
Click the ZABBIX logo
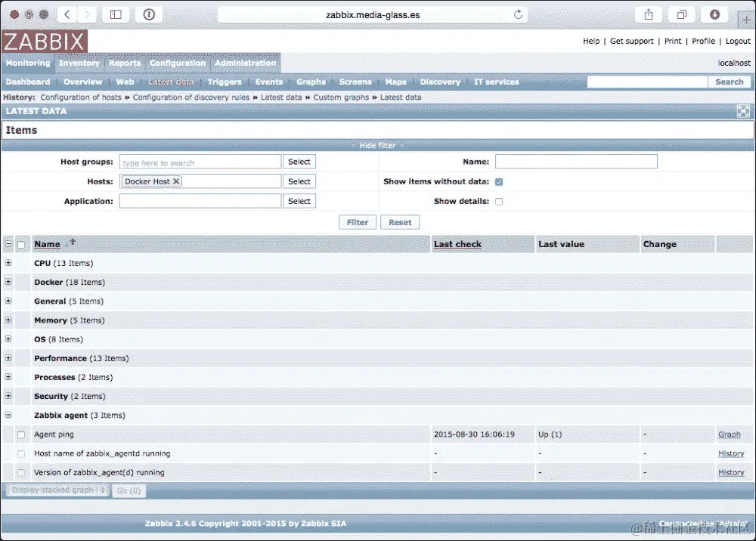click(42, 41)
